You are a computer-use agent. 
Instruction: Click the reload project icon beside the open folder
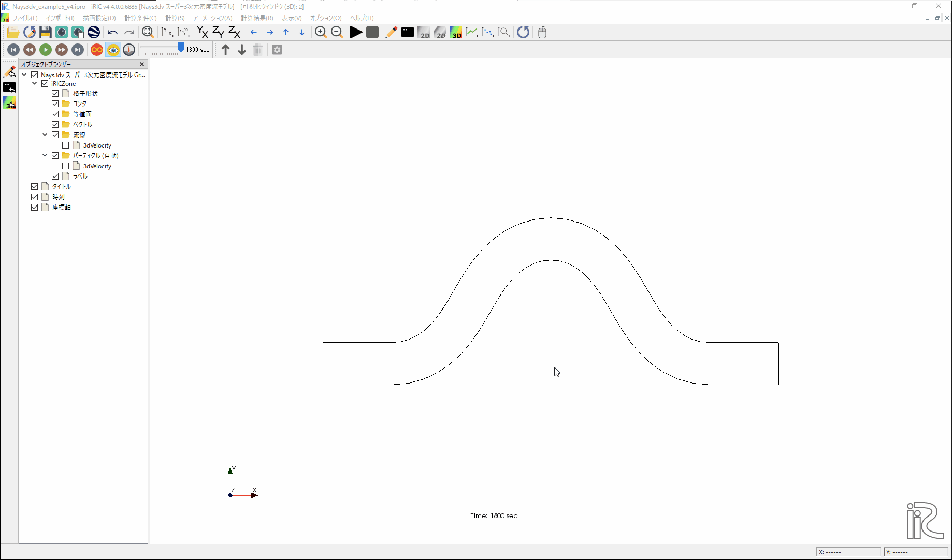click(x=30, y=32)
